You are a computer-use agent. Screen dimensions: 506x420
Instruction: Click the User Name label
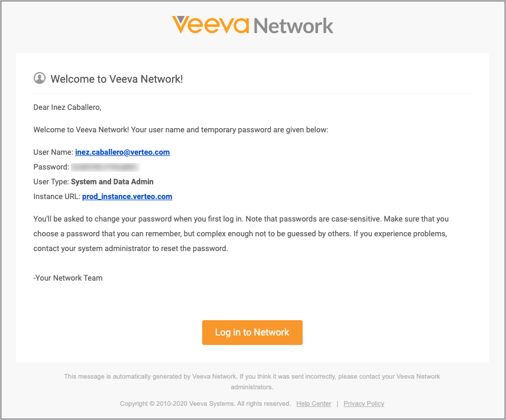click(x=53, y=152)
